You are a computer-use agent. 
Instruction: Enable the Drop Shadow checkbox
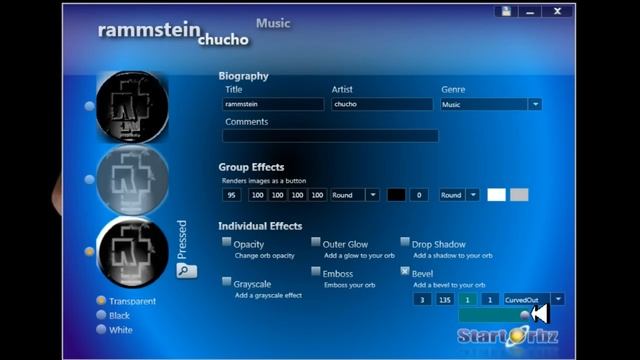404,242
